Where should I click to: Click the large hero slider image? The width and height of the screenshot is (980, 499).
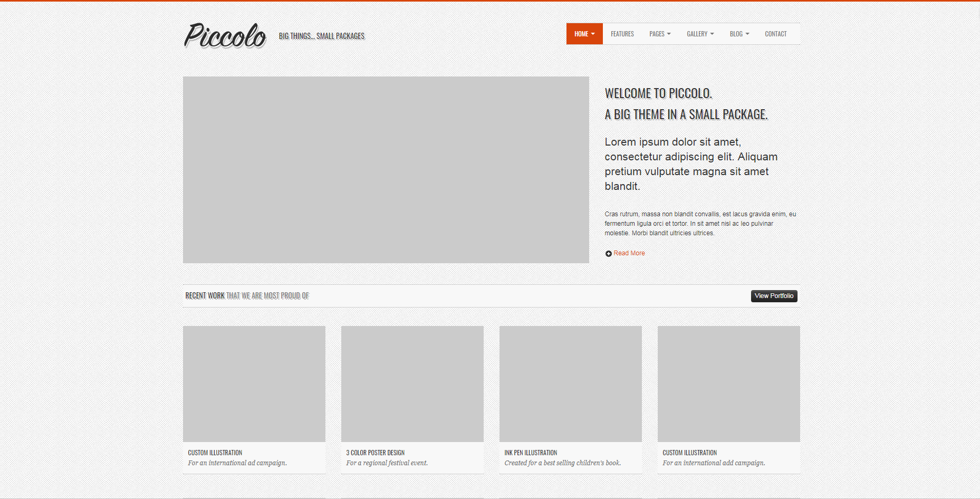coord(386,169)
